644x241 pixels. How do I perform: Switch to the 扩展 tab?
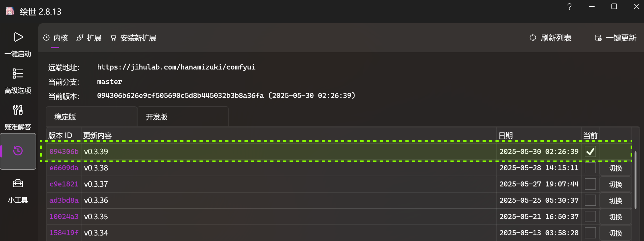point(89,38)
